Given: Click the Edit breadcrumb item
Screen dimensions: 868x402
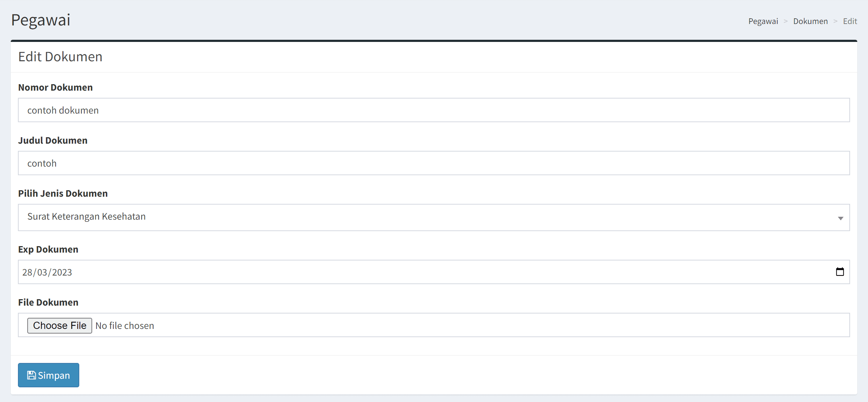Looking at the screenshot, I should 850,21.
